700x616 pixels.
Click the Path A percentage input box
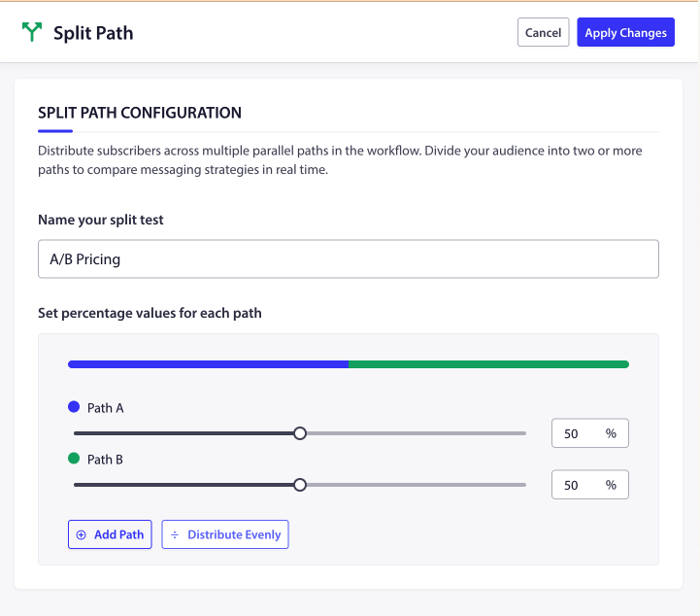tap(577, 433)
